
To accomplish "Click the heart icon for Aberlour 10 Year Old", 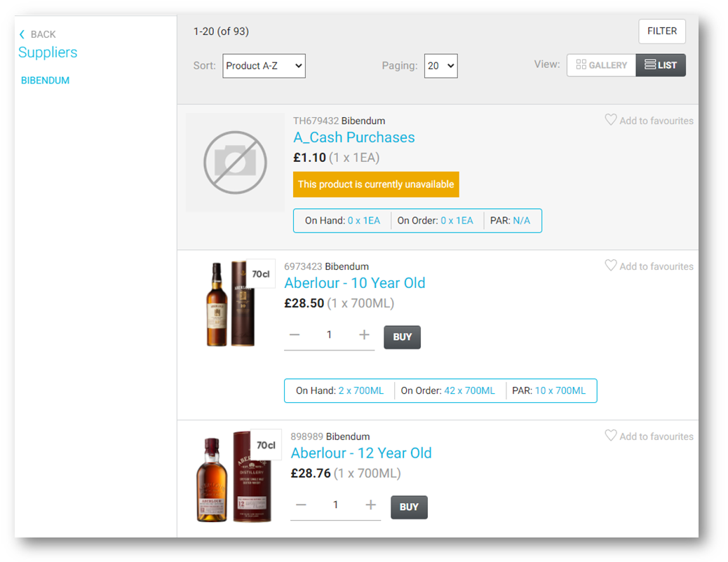I will click(611, 266).
